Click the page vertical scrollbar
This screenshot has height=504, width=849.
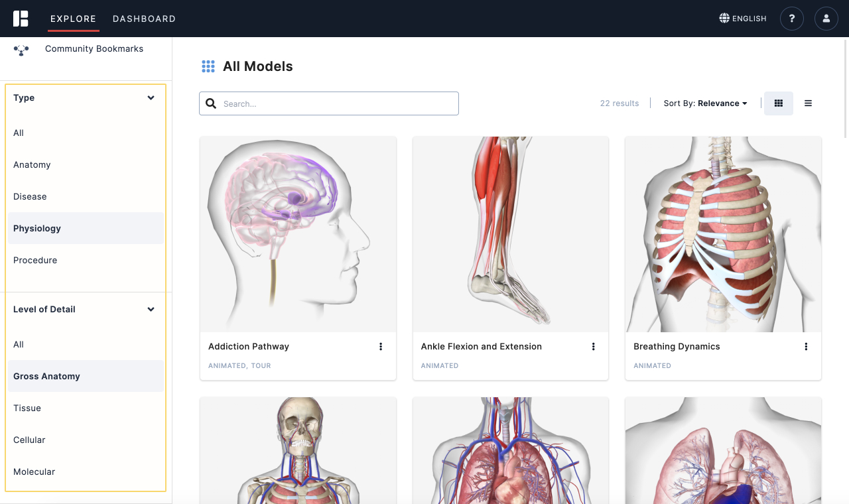[x=846, y=90]
